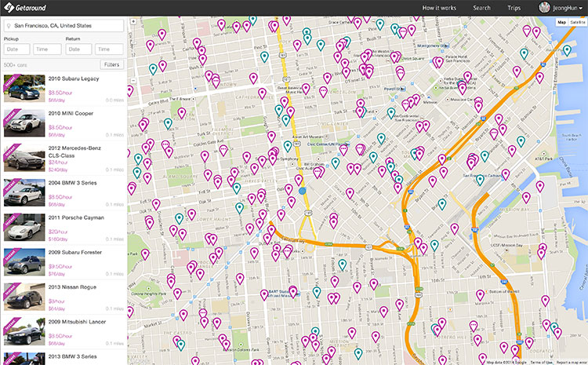Open the 2010 Subaru Legacy listing
This screenshot has height=365, width=588.
[x=64, y=89]
